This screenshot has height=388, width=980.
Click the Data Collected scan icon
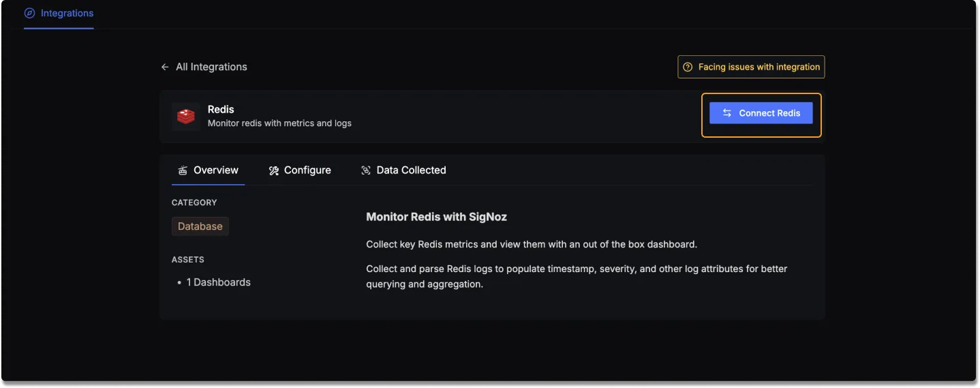366,170
